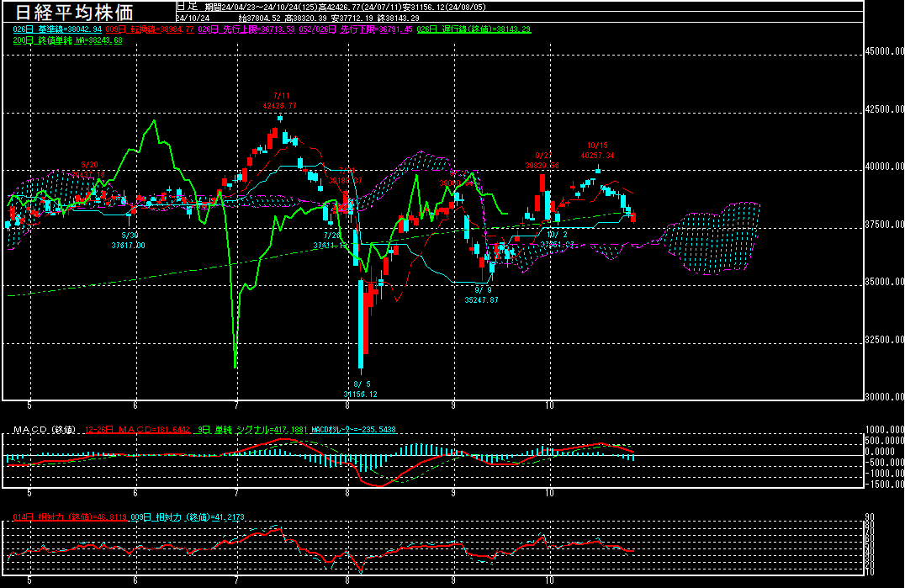
Task: Select the 014日 相対力(終値)=46.8119 legend
Action: click(x=70, y=517)
